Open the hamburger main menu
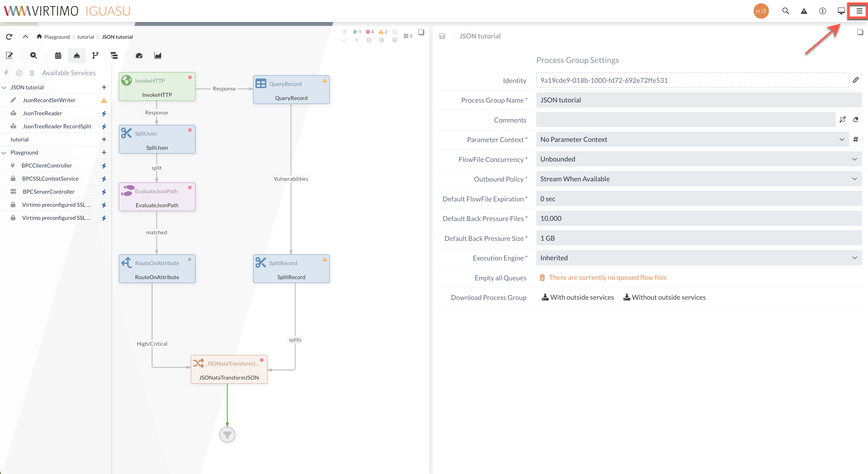The image size is (868, 474). click(859, 11)
